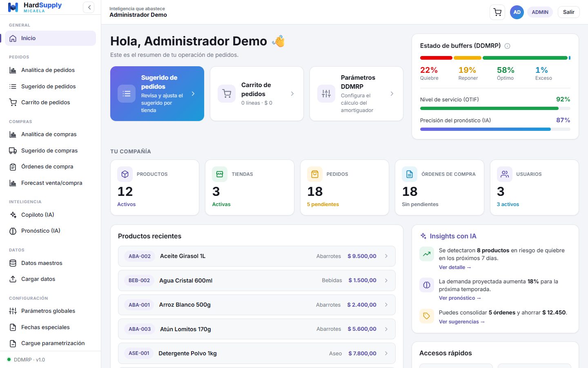Click the 58% Óptimo value
588x368 pixels.
coord(506,70)
